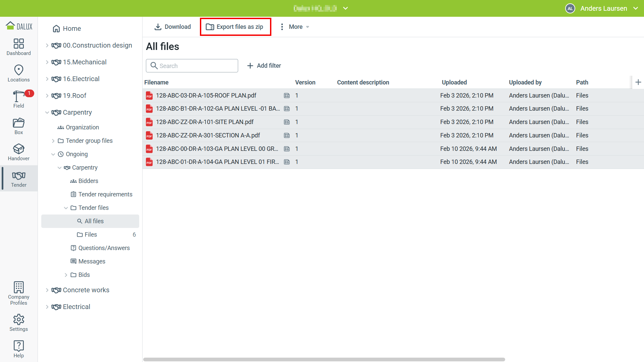Open metadata icon for GA PLAN LEVEL -01 file
Viewport: 644px width, 362px height.
287,109
